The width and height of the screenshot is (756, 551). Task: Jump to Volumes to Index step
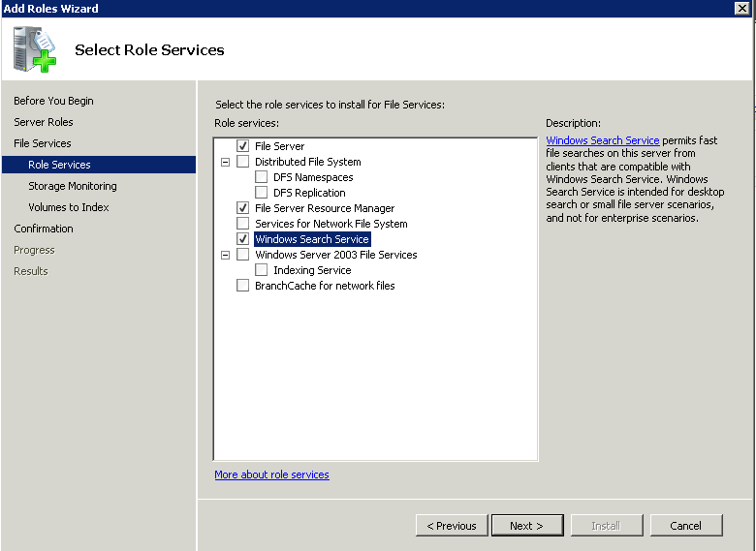[x=69, y=207]
